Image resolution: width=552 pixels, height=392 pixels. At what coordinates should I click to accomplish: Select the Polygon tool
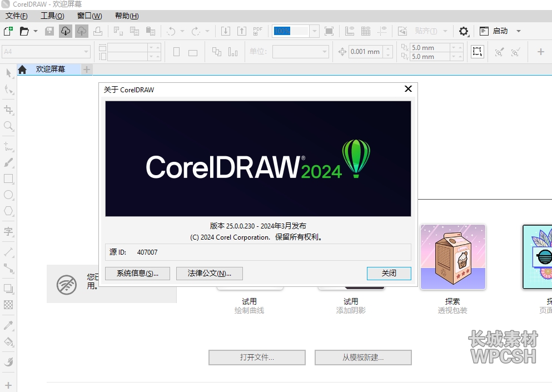pyautogui.click(x=8, y=211)
